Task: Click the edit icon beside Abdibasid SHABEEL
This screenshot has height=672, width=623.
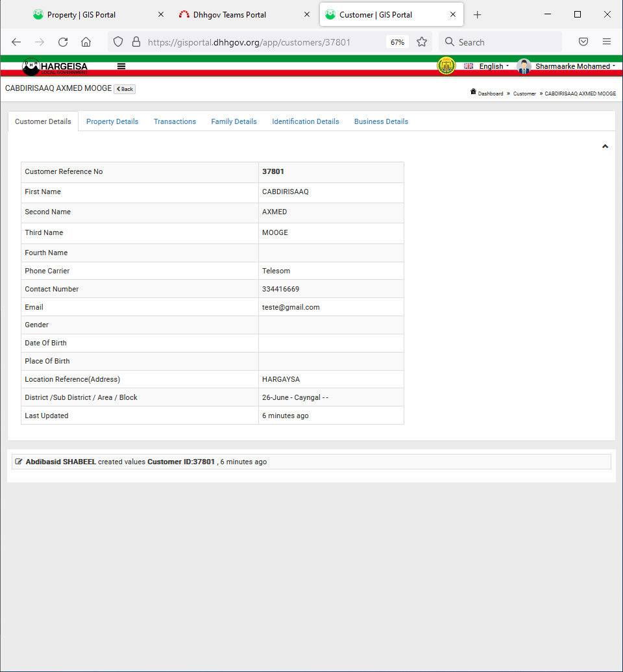Action: 18,462
